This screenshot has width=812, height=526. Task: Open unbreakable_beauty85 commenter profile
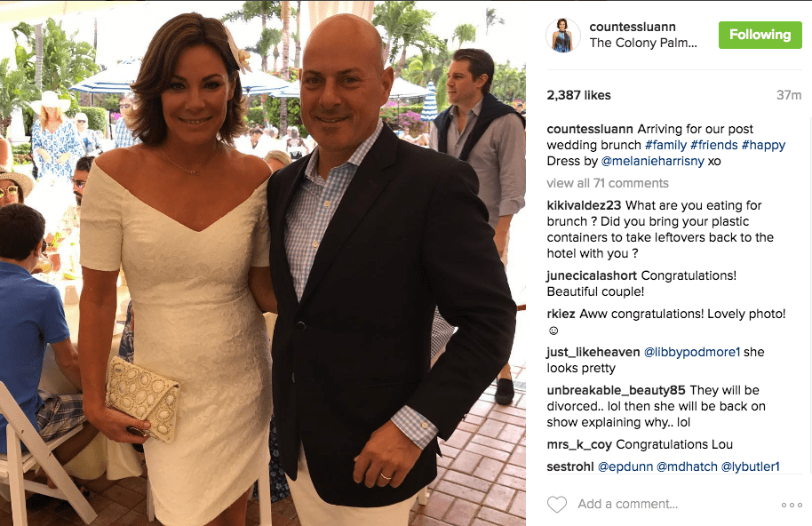tap(616, 390)
